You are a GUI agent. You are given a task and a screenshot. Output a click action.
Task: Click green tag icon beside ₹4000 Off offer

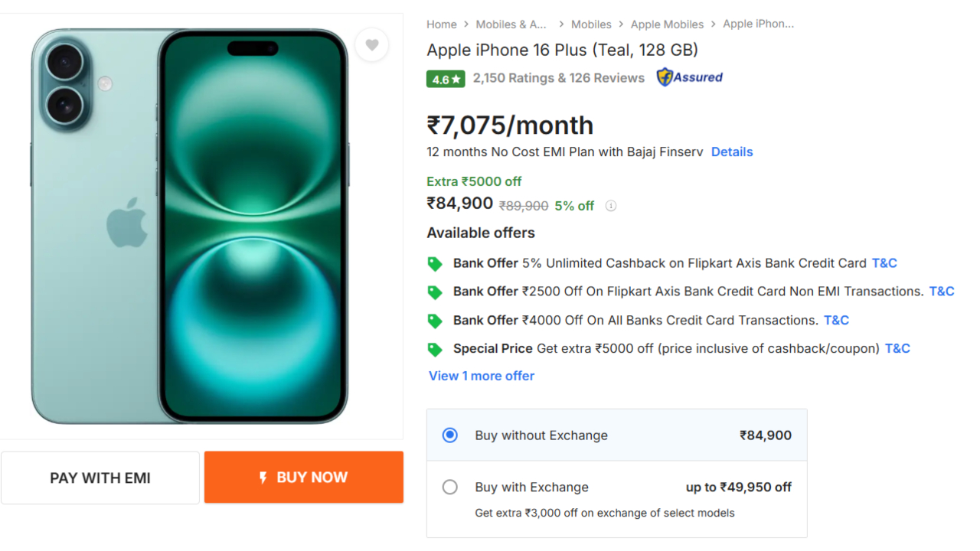[x=435, y=321]
